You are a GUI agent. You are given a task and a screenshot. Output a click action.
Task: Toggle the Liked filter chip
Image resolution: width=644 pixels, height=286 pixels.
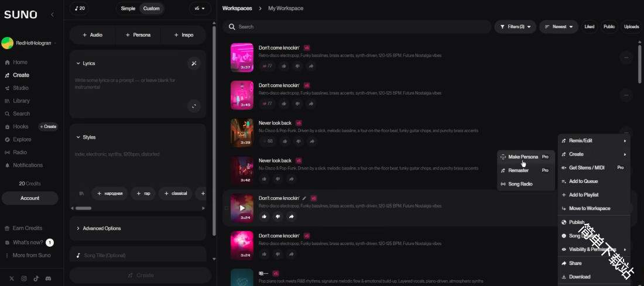[x=589, y=26]
